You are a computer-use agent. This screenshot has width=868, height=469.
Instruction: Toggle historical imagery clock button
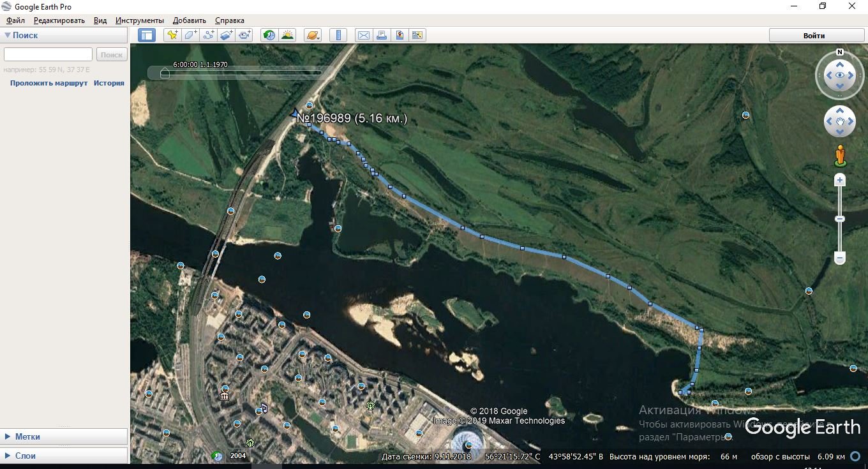click(269, 36)
